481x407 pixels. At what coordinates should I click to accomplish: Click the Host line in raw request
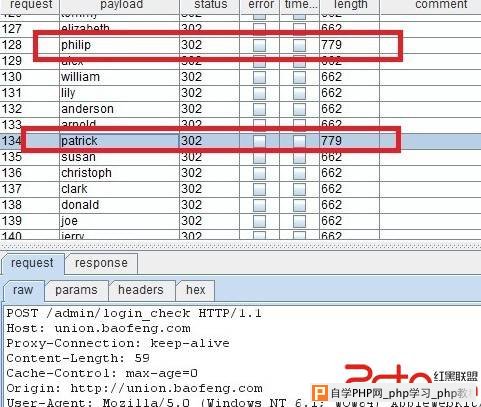pos(99,328)
